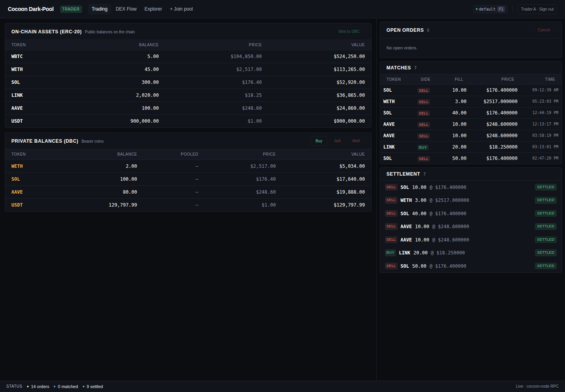Click the FILL column header in Matches
This screenshot has height=392, width=565.
(x=459, y=79)
